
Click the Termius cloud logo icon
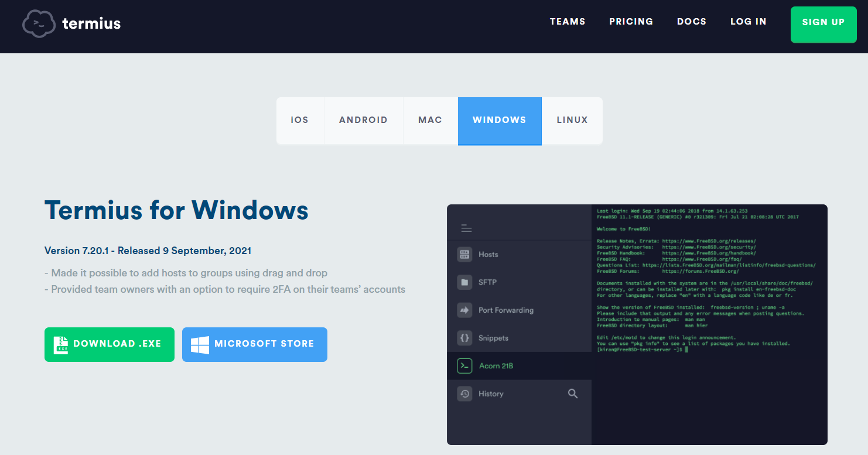coord(39,24)
